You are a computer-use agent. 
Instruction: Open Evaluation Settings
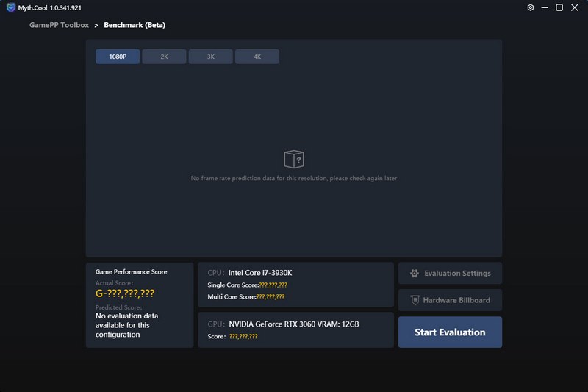[x=450, y=273]
